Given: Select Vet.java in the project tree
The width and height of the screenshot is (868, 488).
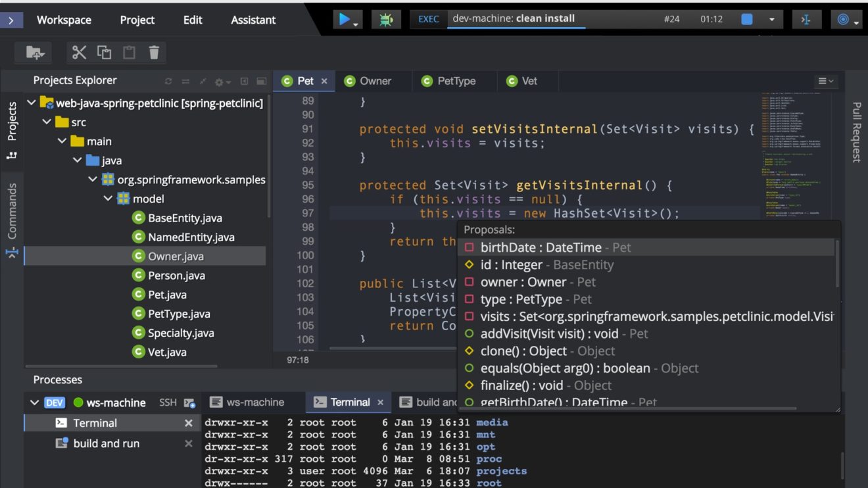Looking at the screenshot, I should pos(167,352).
